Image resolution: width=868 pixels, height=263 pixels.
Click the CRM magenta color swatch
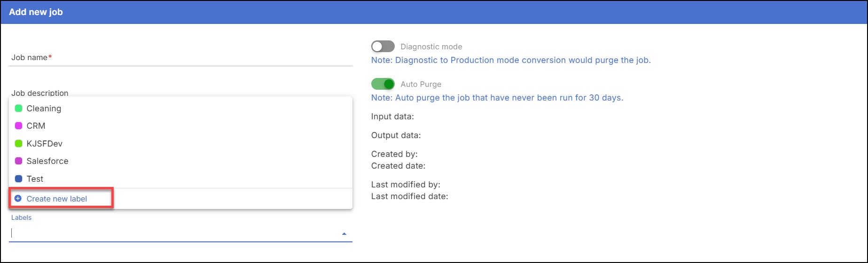click(19, 126)
